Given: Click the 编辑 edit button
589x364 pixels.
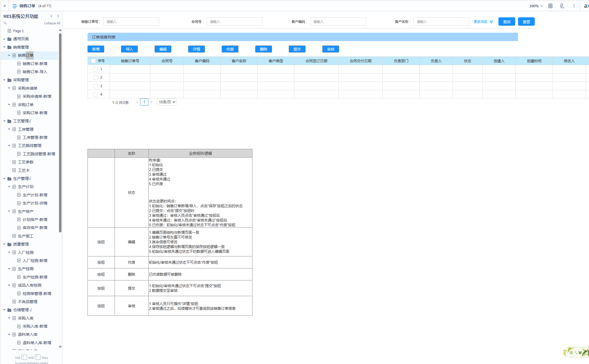Looking at the screenshot, I should click(163, 49).
